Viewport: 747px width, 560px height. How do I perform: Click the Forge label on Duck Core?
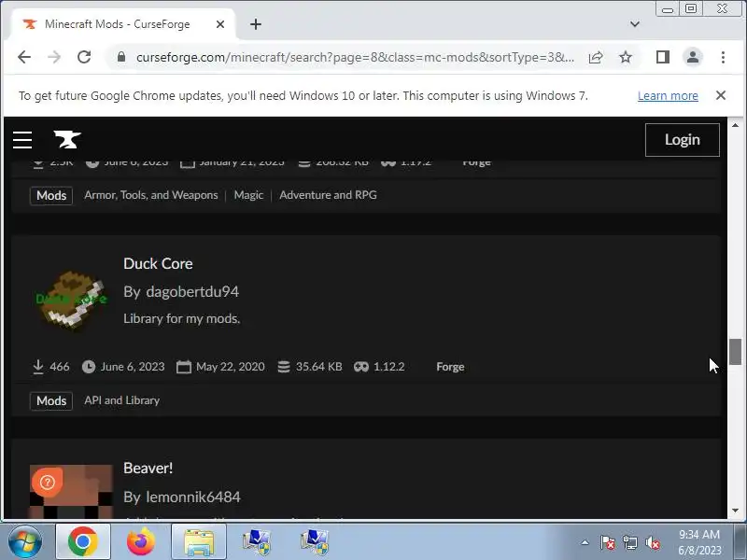click(x=450, y=367)
